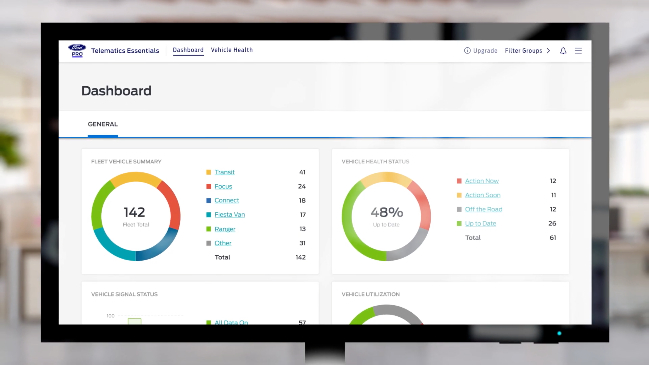Open the Ranger vehicle link
Screen dimensions: 649x365
(225, 229)
